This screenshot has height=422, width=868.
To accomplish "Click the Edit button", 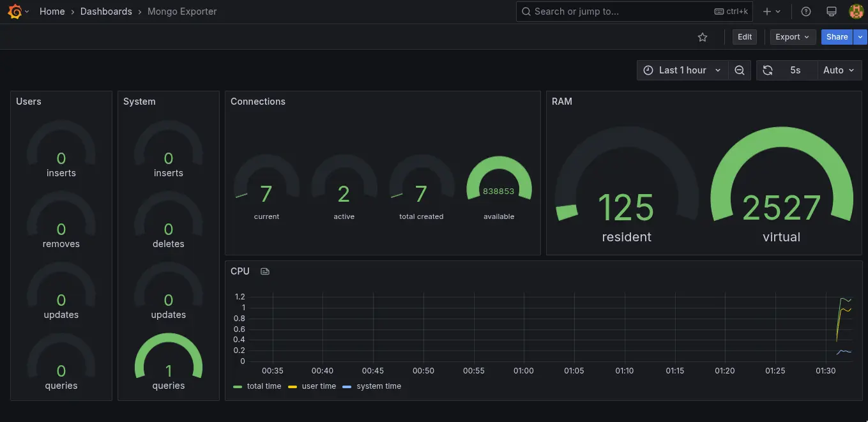I will pyautogui.click(x=743, y=37).
